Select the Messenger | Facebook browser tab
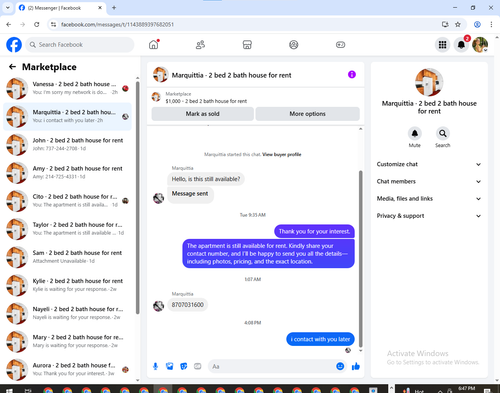This screenshot has width=500, height=393. click(x=60, y=8)
